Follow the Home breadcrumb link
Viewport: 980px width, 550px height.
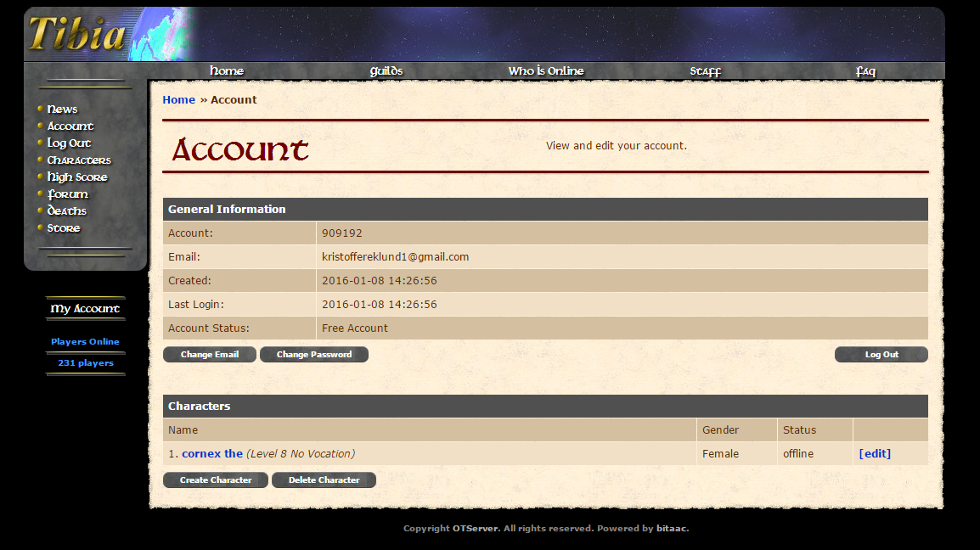[x=178, y=99]
